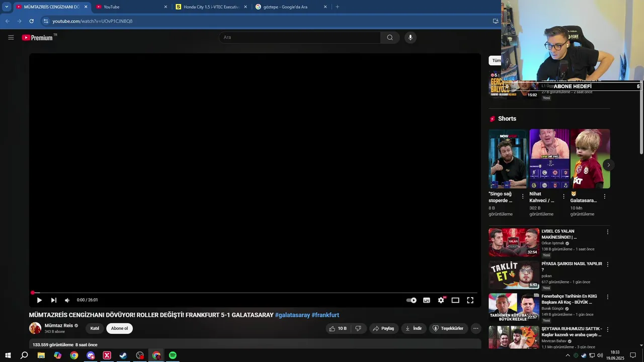This screenshot has width=644, height=362.
Task: Open a new browser tab
Action: point(337,7)
